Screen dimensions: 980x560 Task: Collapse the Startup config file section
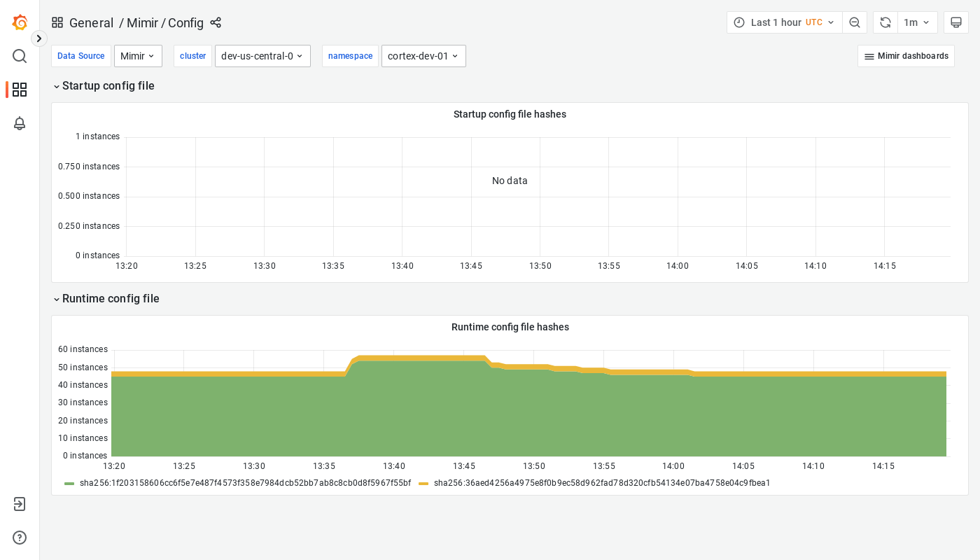point(104,85)
